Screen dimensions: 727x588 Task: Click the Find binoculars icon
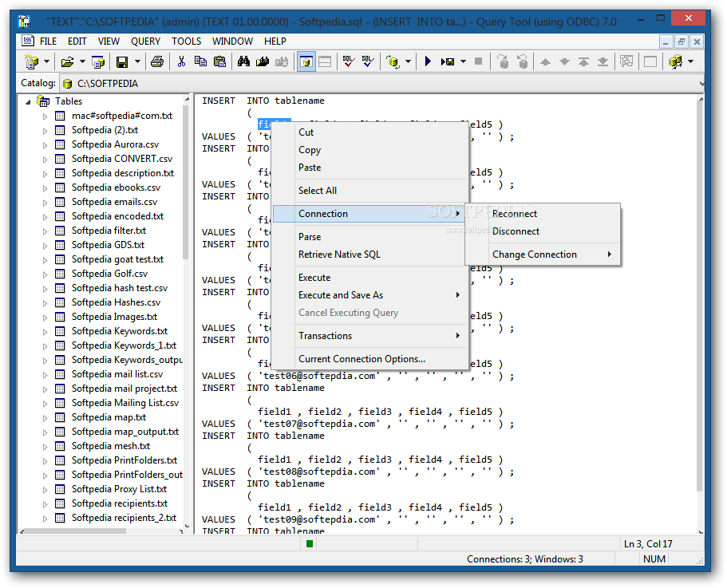243,61
